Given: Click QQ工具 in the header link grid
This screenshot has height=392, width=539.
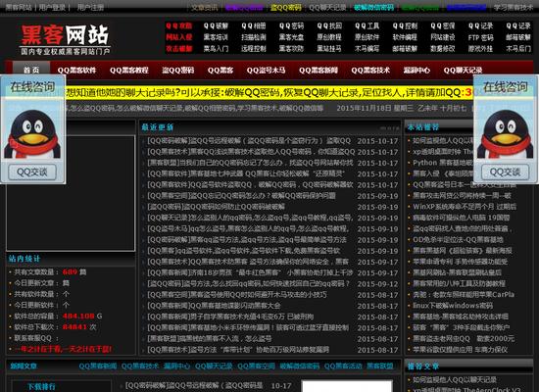Looking at the screenshot, I should tap(367, 25).
